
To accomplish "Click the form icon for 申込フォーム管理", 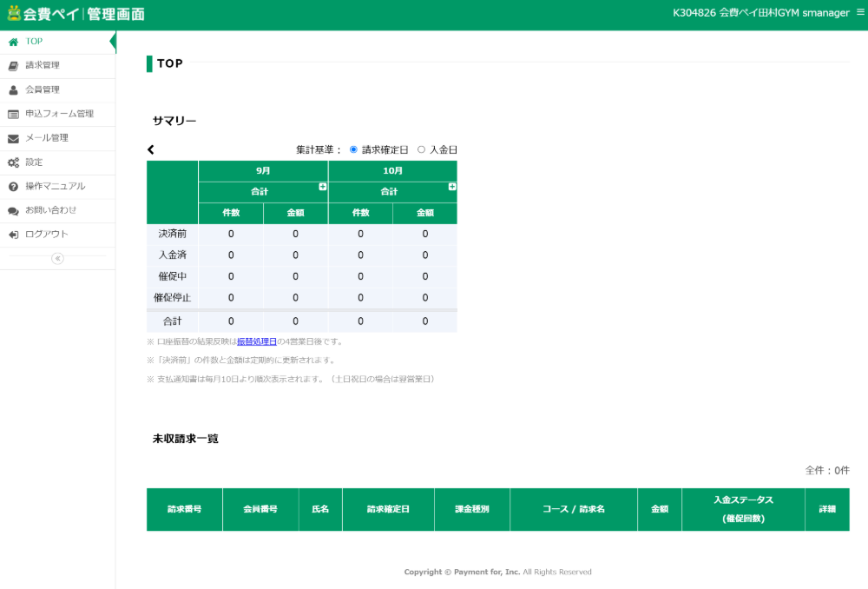I will pyautogui.click(x=13, y=114).
